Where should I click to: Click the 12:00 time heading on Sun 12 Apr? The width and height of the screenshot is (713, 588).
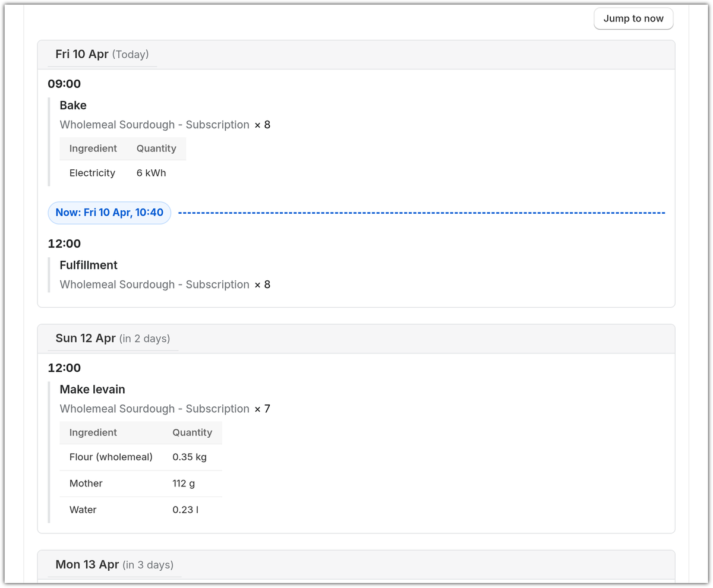64,368
